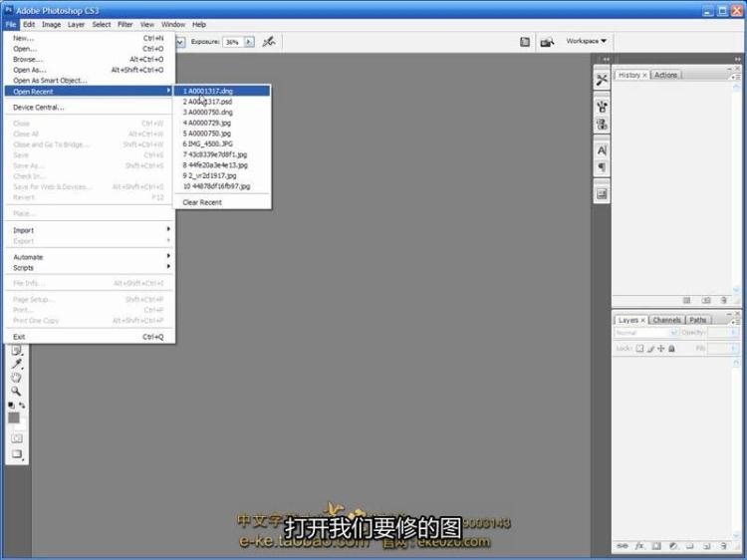Open the layer blend mode Normal dropdown
This screenshot has height=560, width=747.
(x=646, y=333)
